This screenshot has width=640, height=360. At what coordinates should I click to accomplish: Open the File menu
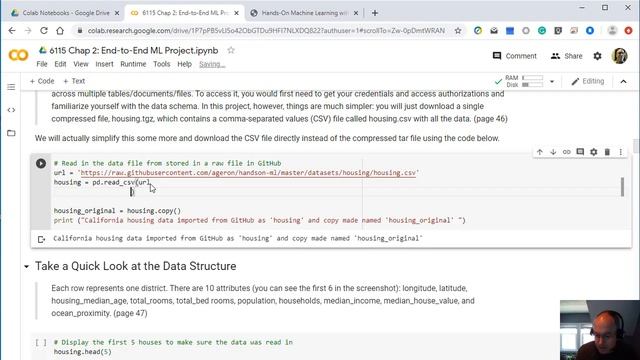coord(42,64)
